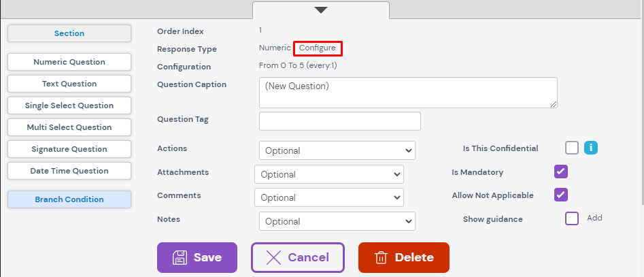Enable the Show guidance checkbox
The width and height of the screenshot is (644, 277).
[572, 218]
